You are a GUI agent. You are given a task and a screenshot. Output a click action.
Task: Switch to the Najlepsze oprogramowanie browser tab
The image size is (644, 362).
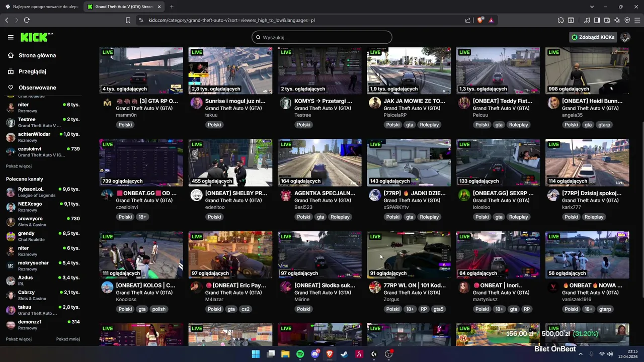click(x=41, y=7)
